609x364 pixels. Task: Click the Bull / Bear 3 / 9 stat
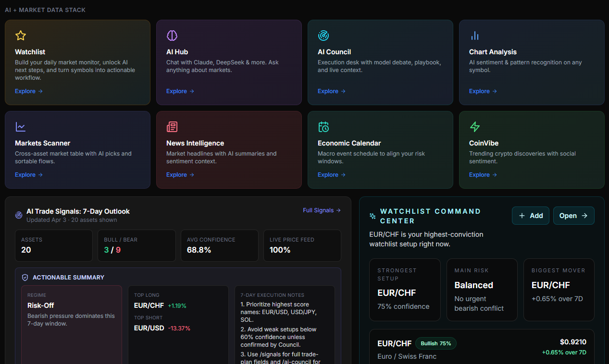point(137,245)
